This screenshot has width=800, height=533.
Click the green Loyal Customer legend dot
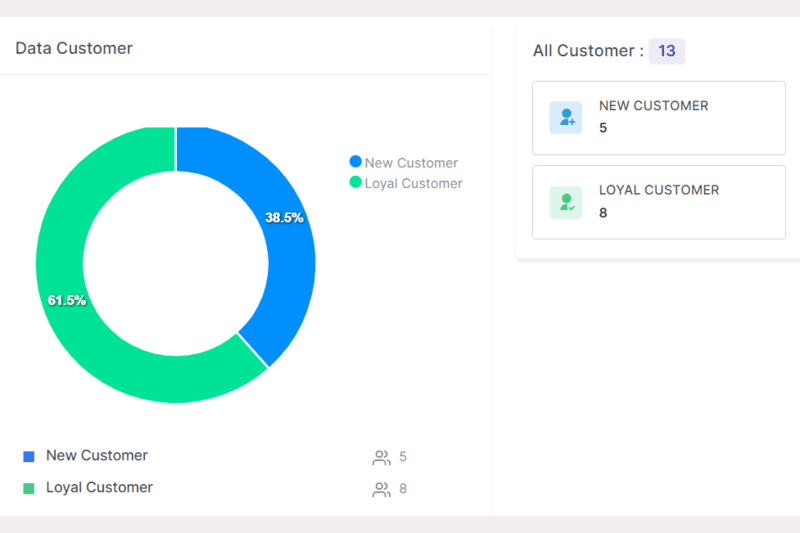click(355, 183)
